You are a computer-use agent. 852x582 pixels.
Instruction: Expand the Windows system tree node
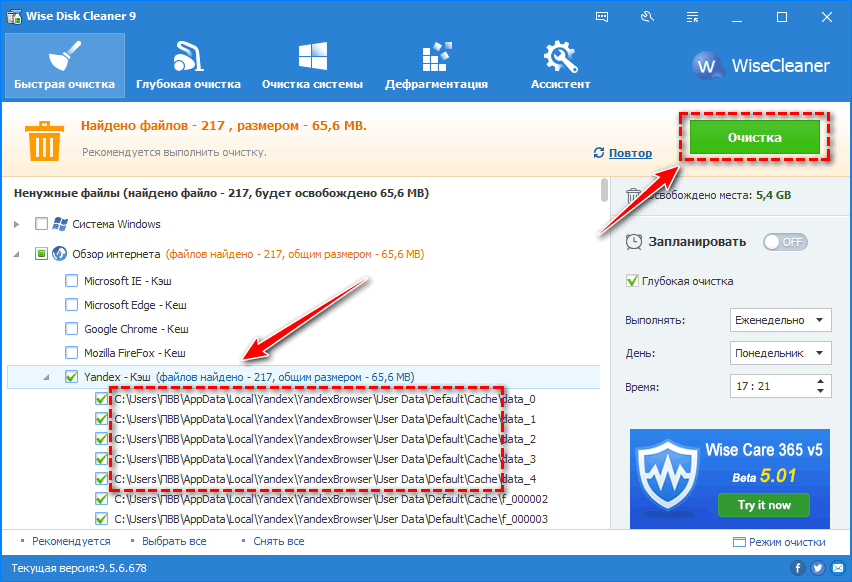[19, 224]
